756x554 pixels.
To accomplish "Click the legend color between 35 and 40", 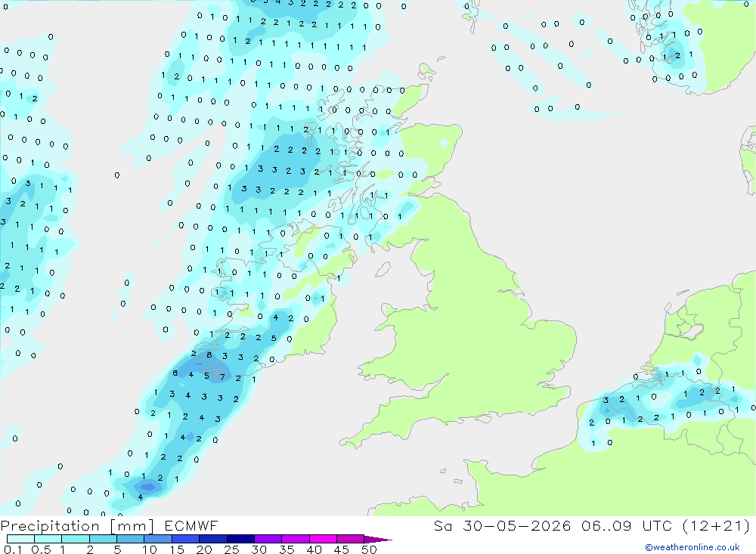I will 296,539.
